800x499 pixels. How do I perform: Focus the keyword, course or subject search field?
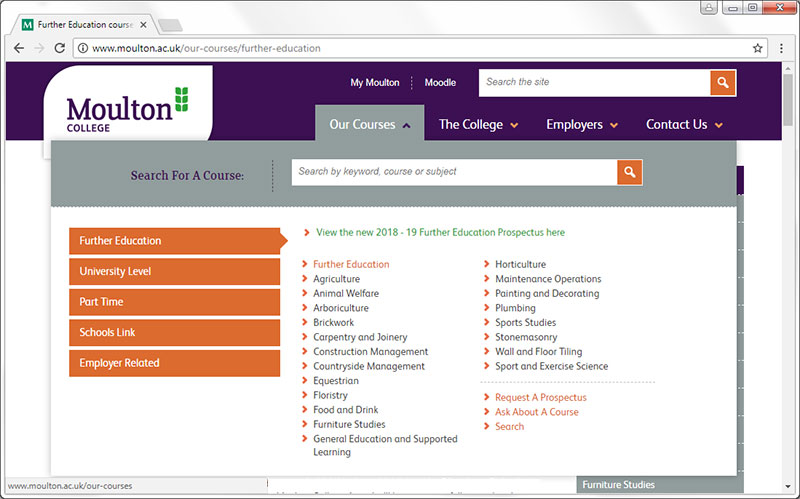click(454, 172)
